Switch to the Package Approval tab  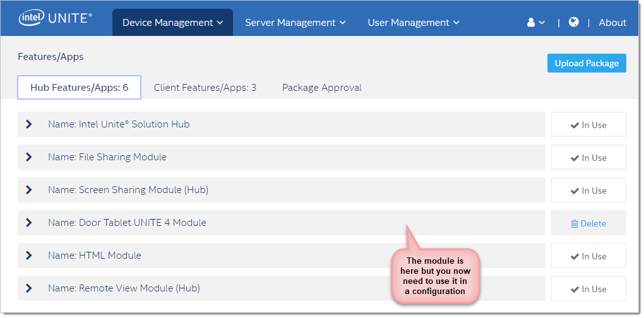[322, 88]
